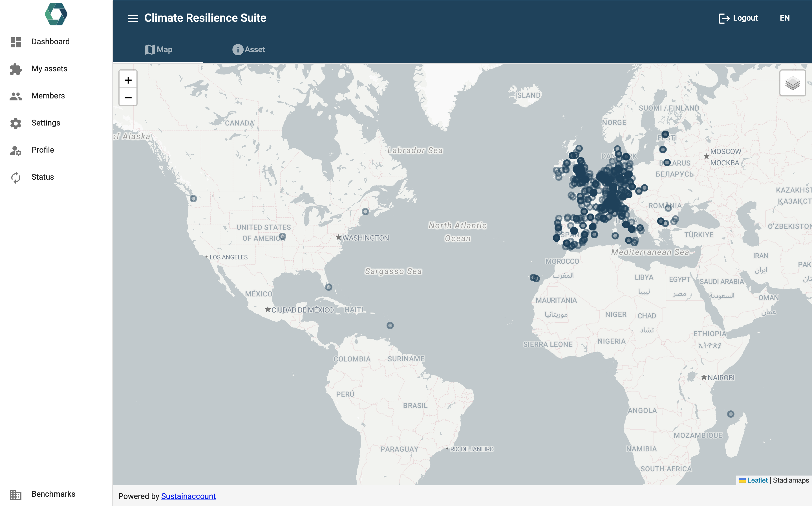Open Benchmarks building icon
The image size is (812, 506).
point(16,494)
